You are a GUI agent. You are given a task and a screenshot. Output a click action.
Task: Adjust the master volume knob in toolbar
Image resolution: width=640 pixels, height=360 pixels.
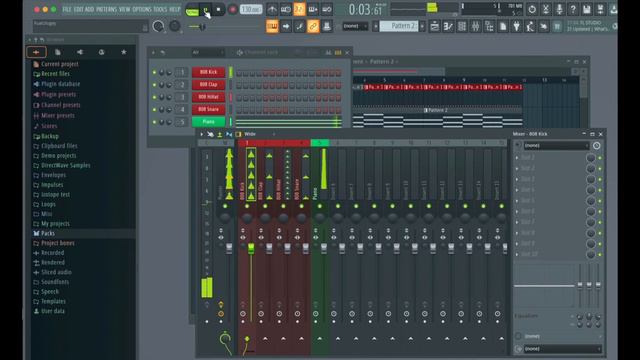[x=158, y=26]
